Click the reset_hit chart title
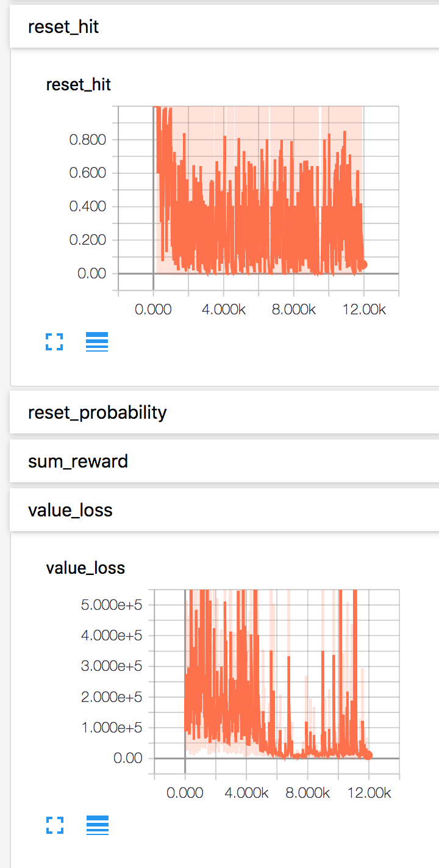Image resolution: width=439 pixels, height=868 pixels. click(x=79, y=84)
